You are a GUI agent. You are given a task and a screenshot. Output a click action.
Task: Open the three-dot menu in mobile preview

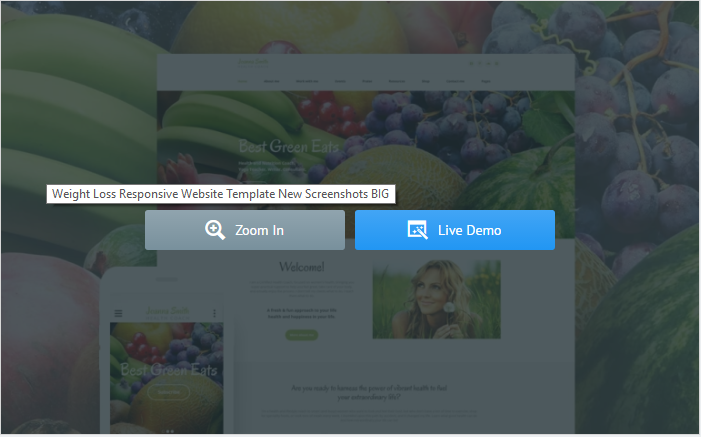point(215,313)
